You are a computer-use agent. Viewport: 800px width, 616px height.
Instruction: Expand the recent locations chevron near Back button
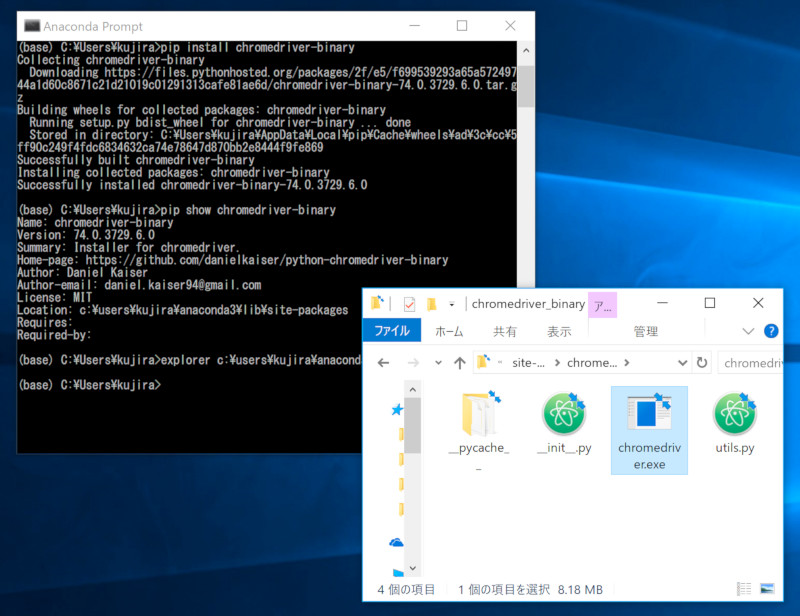click(437, 362)
